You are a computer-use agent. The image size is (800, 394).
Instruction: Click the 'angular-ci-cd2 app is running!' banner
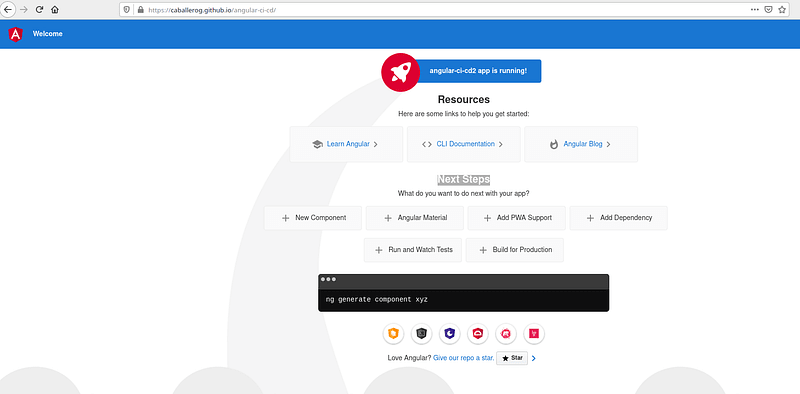(478, 71)
